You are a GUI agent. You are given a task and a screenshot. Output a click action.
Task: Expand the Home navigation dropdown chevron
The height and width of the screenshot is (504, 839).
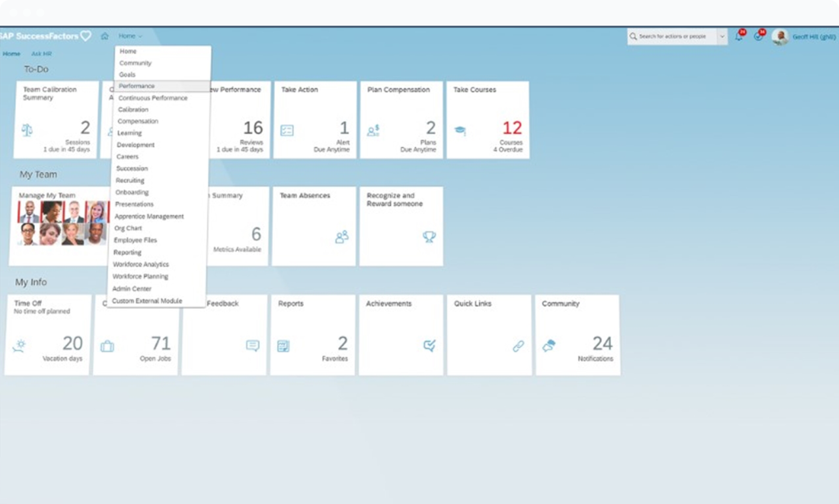140,36
